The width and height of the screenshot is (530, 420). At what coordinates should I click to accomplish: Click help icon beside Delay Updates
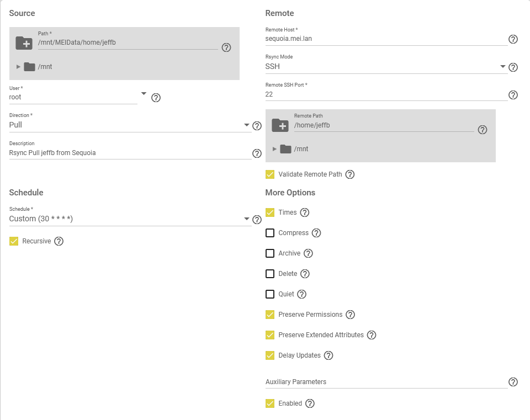point(328,355)
